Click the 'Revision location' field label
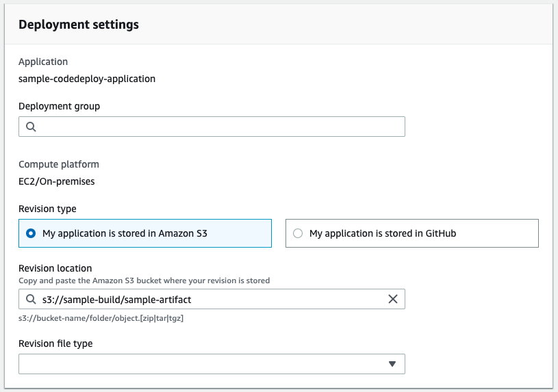Screen dimensions: 558x392 coord(55,268)
